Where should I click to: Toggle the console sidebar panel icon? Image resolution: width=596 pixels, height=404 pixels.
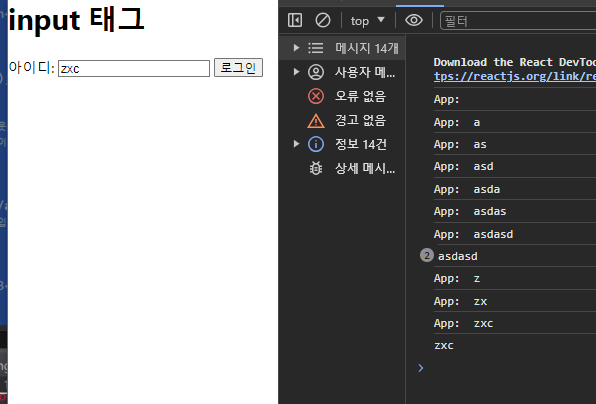tap(295, 20)
